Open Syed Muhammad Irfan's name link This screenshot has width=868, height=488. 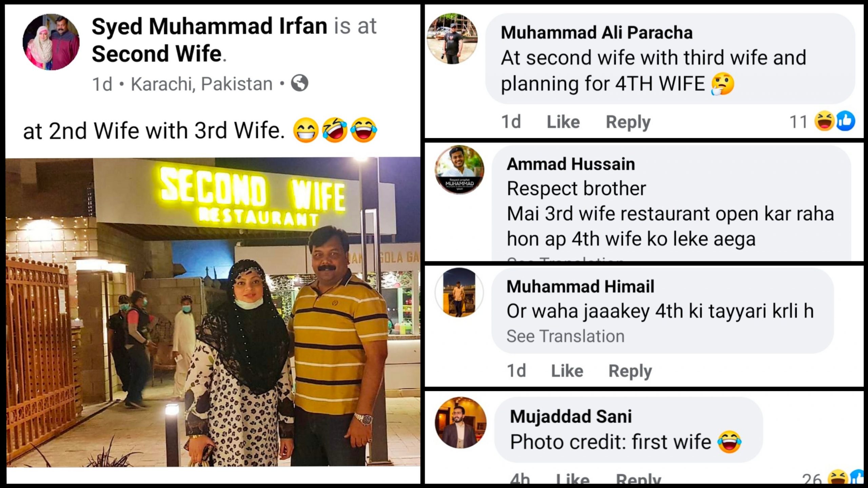tap(210, 26)
